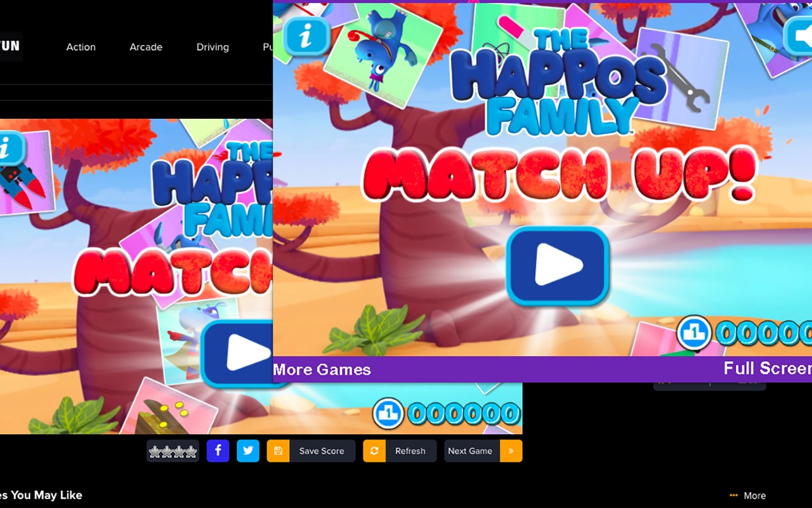The width and height of the screenshot is (812, 508).
Task: Open leaderboard podium icon in enlarged game
Action: click(694, 332)
